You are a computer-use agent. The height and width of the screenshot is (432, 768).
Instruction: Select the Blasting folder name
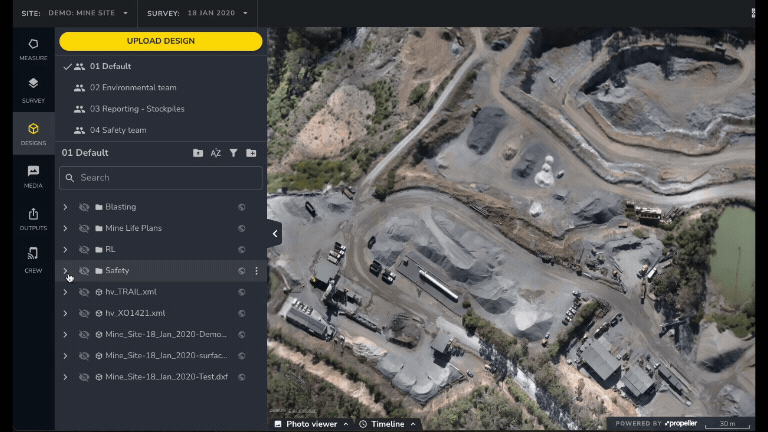click(120, 207)
